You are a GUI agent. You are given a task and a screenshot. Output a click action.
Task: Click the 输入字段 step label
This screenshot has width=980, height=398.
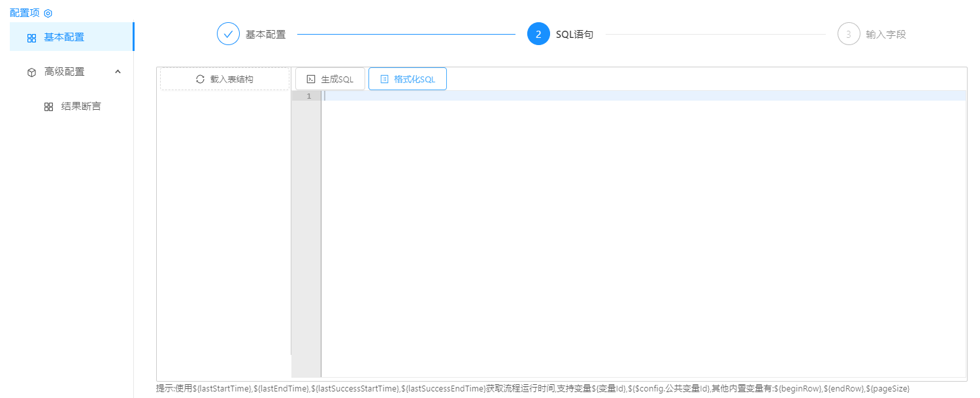point(886,35)
